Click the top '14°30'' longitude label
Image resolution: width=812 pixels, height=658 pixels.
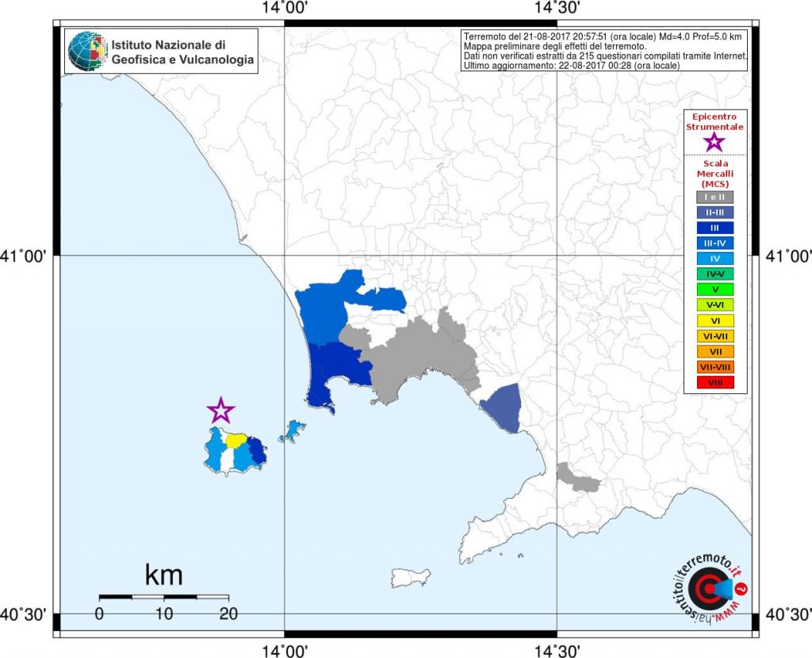pyautogui.click(x=557, y=9)
